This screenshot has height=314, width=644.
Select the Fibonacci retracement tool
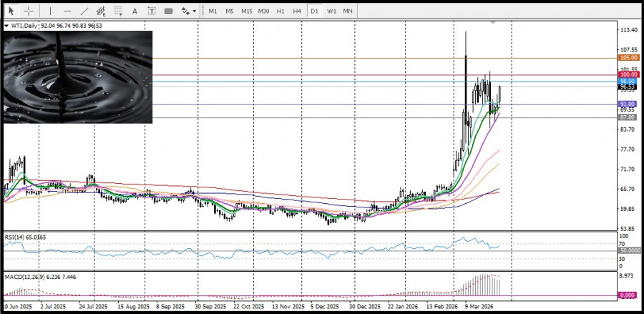point(118,11)
